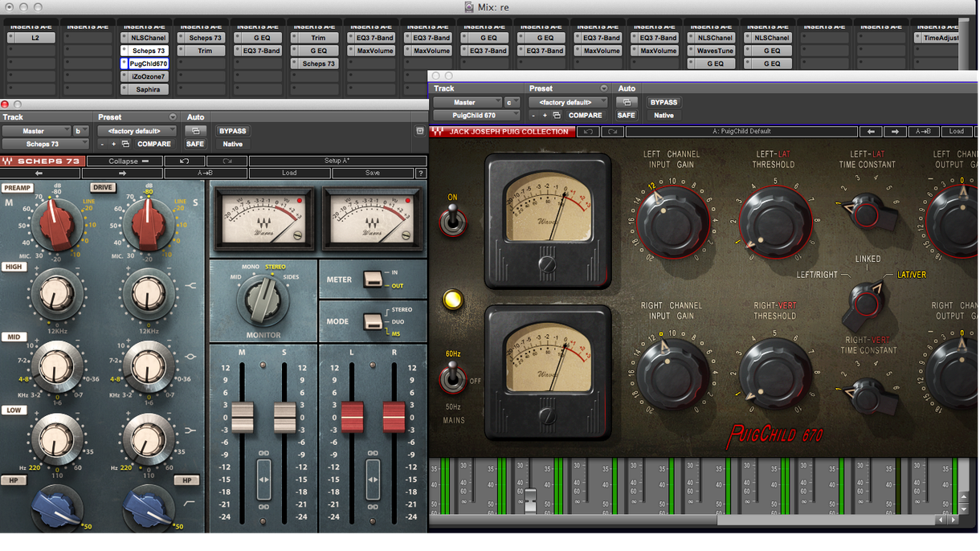Redo in the Scheps 73 plugin toolbar
Image resolution: width=980 pixels, height=551 pixels.
point(227,161)
